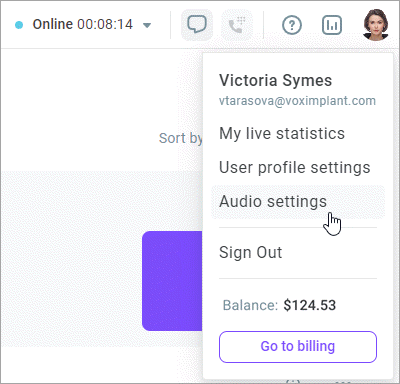Image resolution: width=400 pixels, height=384 pixels.
Task: Open the chat messages icon
Action: pyautogui.click(x=197, y=25)
